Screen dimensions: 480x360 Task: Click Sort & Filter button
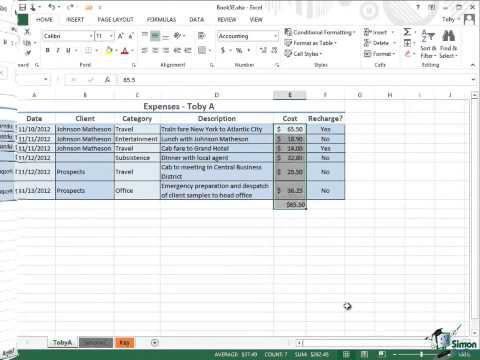(x=428, y=44)
